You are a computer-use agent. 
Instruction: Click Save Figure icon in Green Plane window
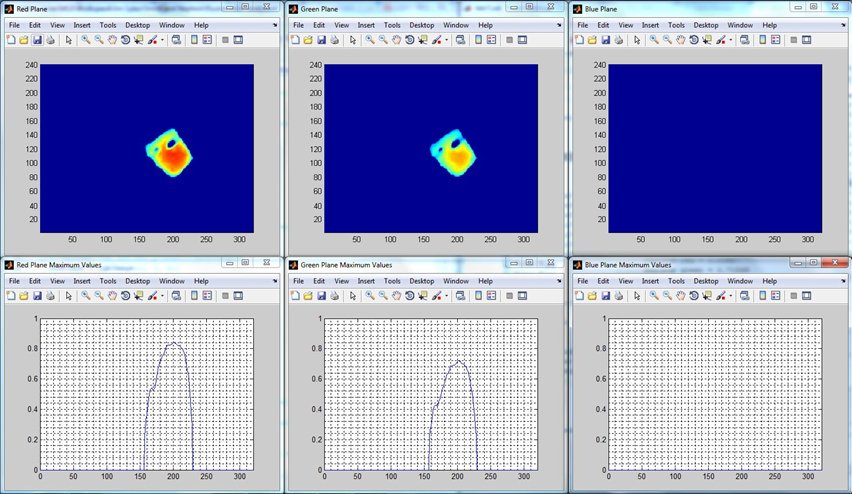pos(321,40)
